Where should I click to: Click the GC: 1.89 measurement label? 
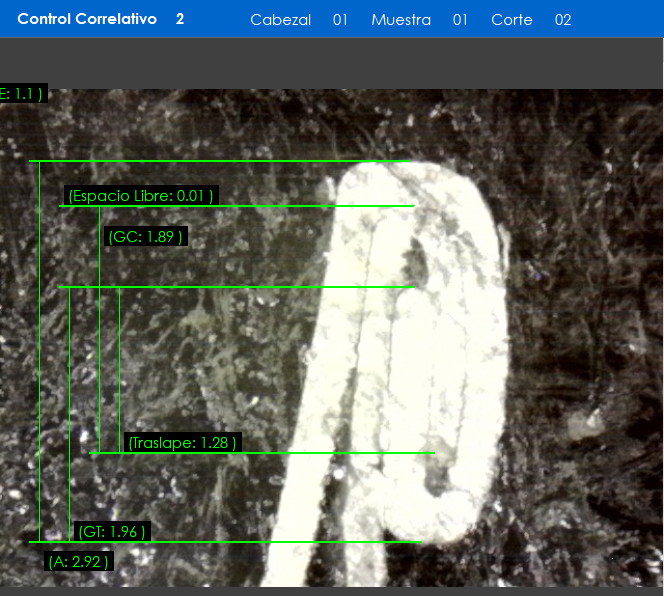point(145,237)
